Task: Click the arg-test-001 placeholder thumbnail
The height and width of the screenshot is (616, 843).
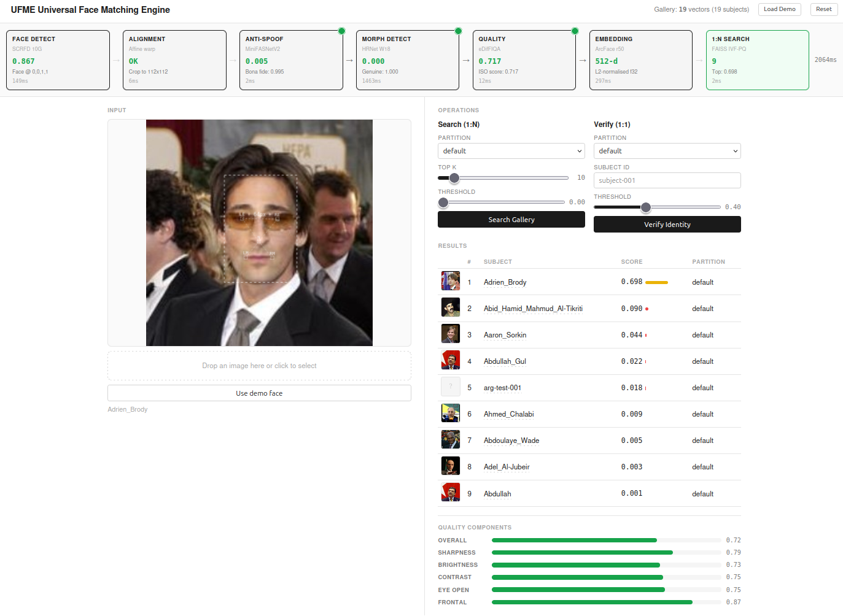Action: coord(451,387)
